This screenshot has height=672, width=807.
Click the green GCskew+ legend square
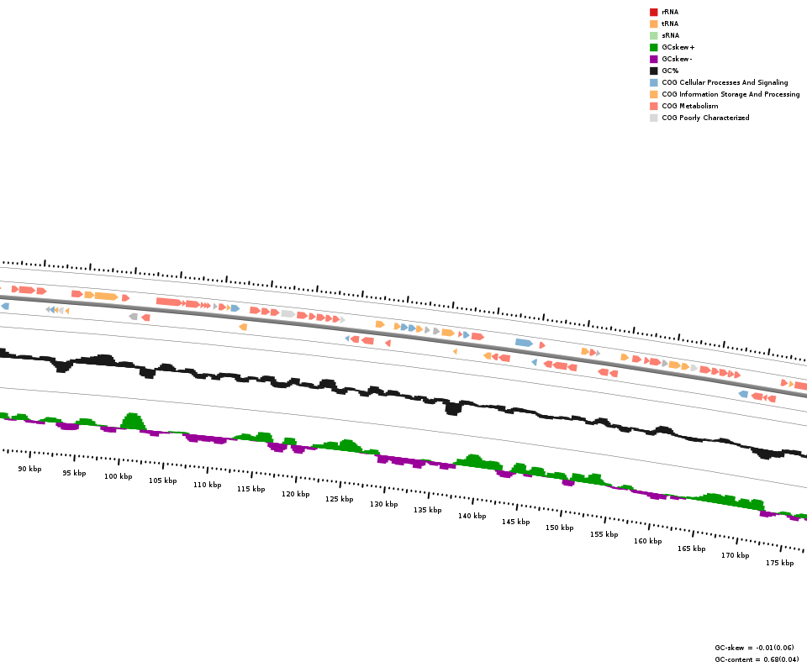(x=653, y=47)
